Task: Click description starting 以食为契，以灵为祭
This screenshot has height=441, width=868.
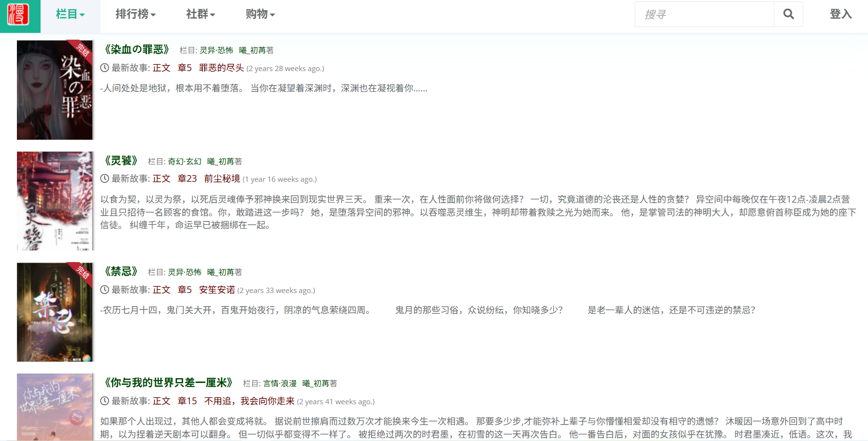Action: click(x=478, y=212)
